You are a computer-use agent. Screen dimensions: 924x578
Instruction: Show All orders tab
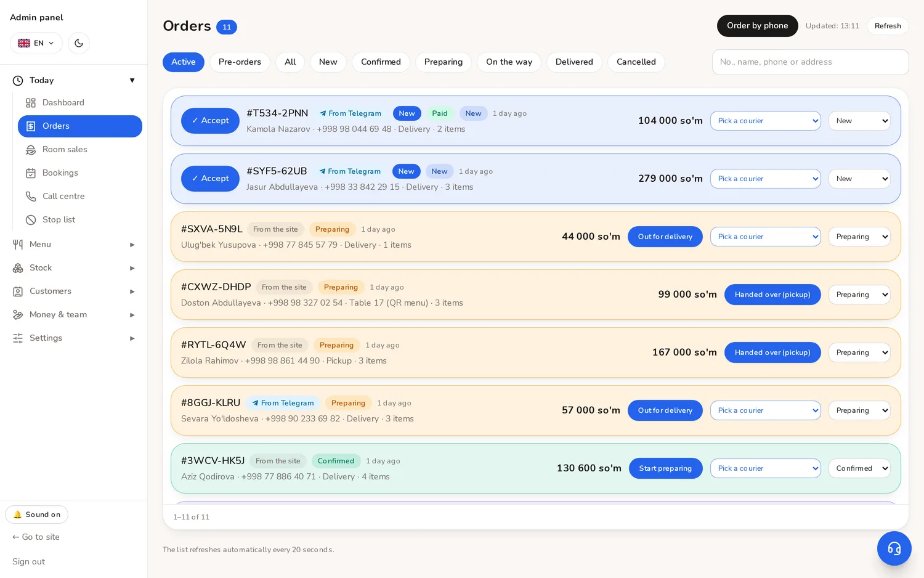pos(290,62)
